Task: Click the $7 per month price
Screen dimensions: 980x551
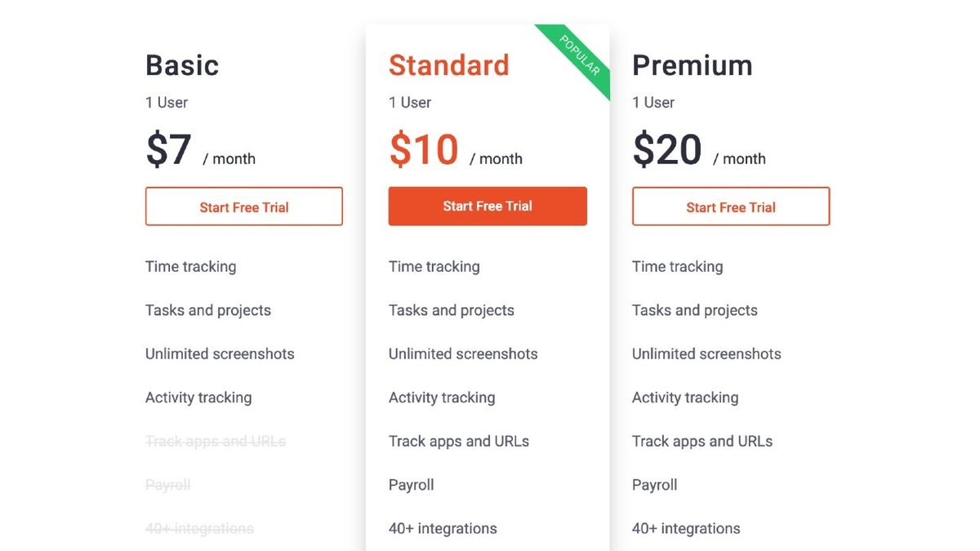Action: coord(169,149)
